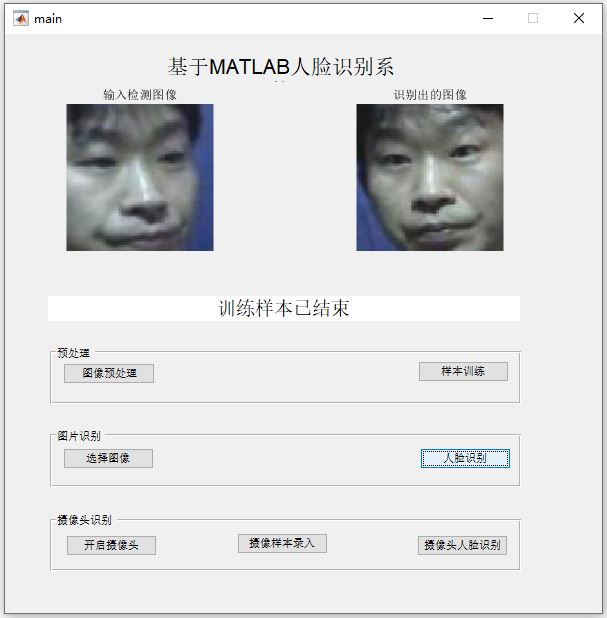The image size is (607, 618).
Task: Click the 图像预处理 button
Action: (x=109, y=373)
